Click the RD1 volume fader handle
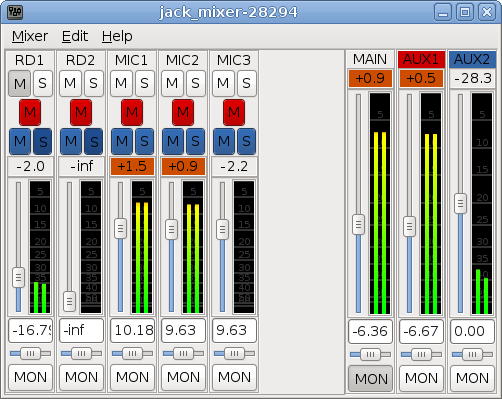This screenshot has width=502, height=399. click(18, 277)
